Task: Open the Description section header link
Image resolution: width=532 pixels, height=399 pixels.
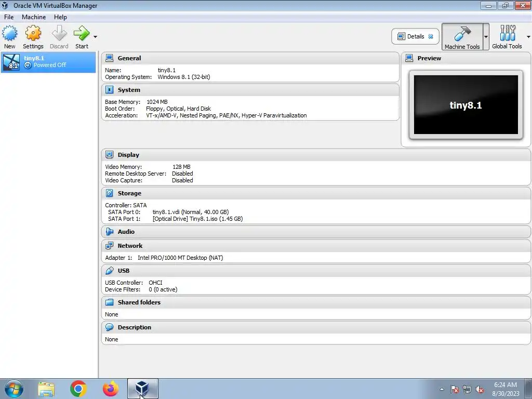Action: (135, 327)
